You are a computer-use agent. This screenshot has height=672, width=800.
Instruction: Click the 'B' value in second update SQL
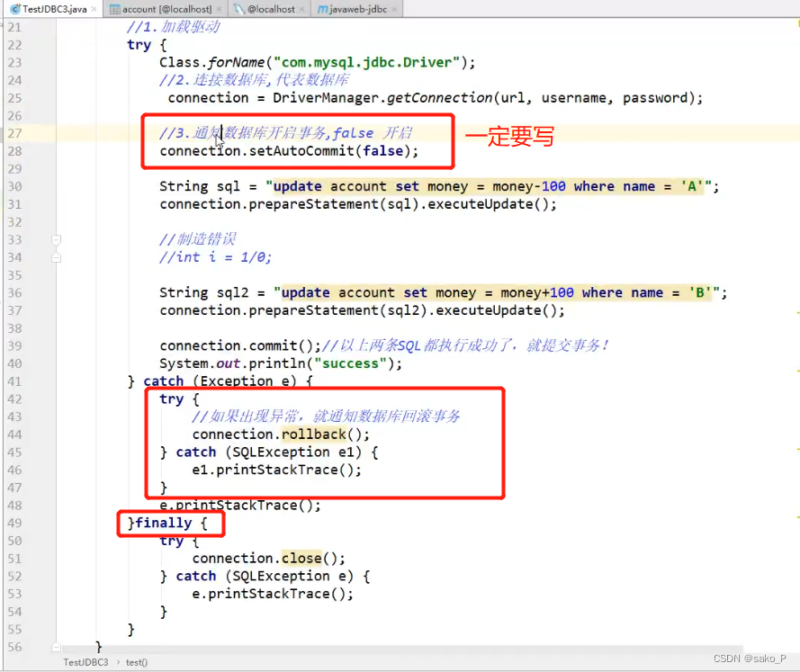[x=700, y=292]
